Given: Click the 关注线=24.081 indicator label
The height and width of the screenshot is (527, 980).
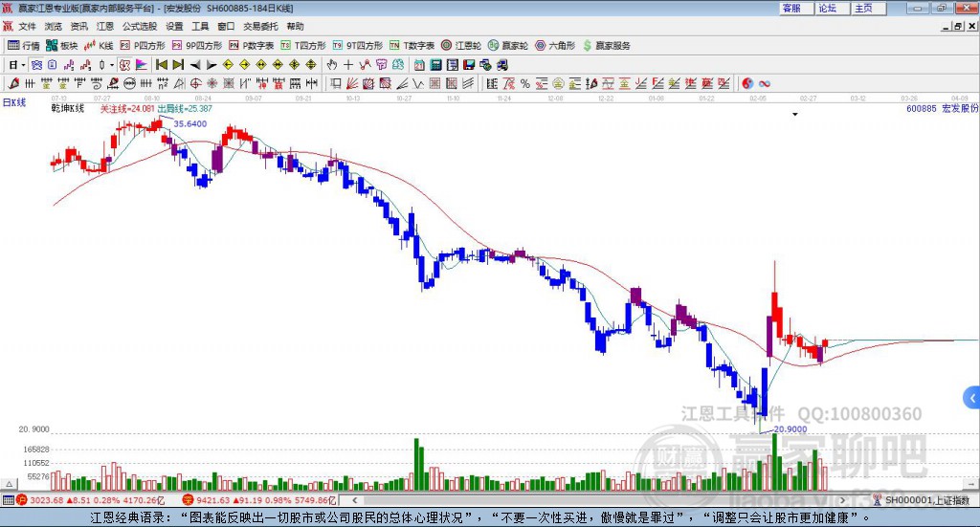Looking at the screenshot, I should click(127, 109).
